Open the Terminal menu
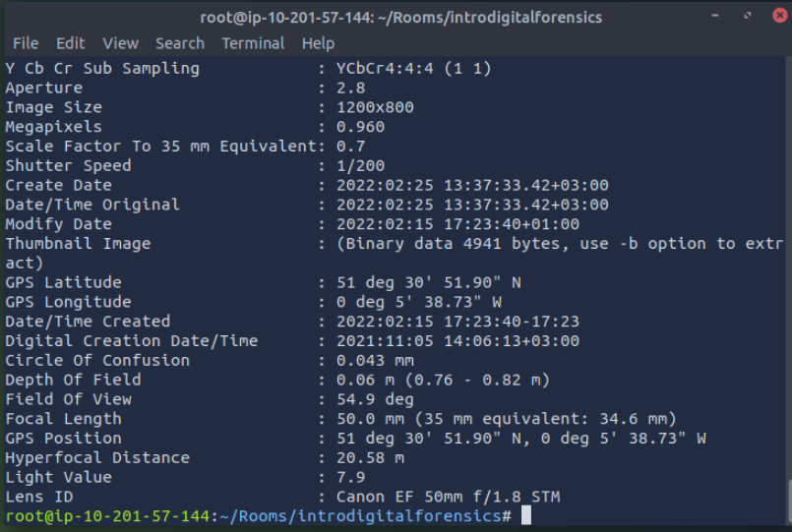Viewport: 792px width, 532px height. (253, 43)
